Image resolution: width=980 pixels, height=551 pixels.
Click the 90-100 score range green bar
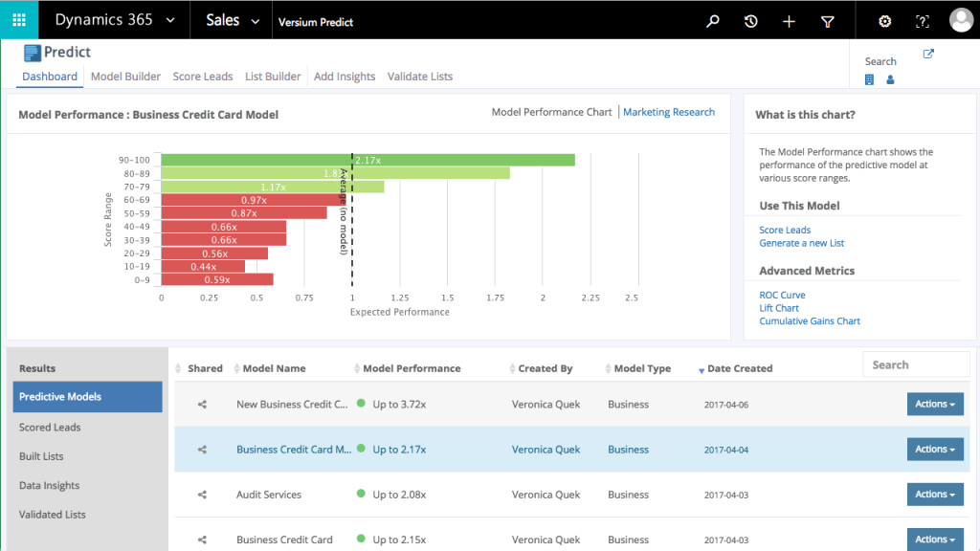(x=367, y=160)
